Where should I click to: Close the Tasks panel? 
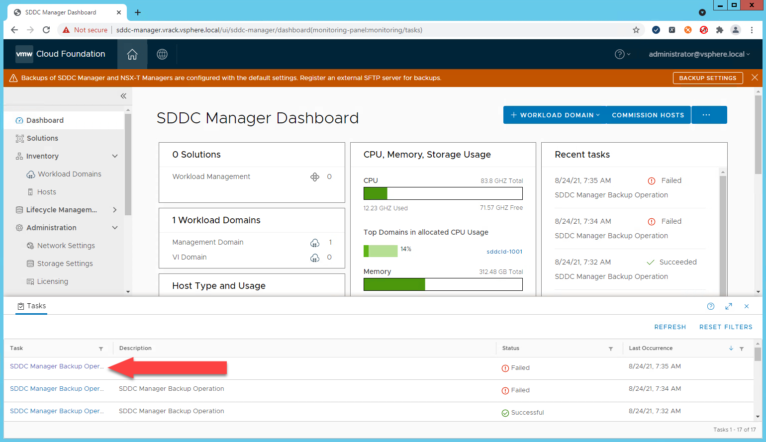[x=746, y=306]
